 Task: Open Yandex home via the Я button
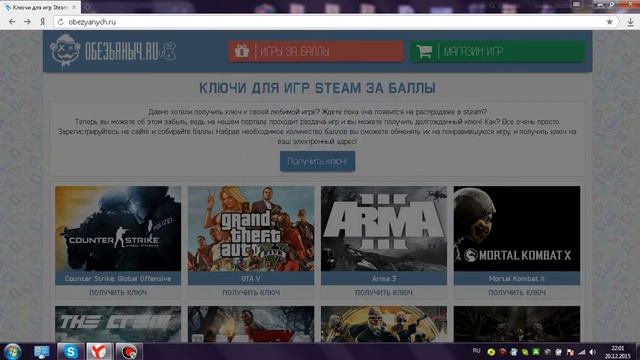point(42,22)
